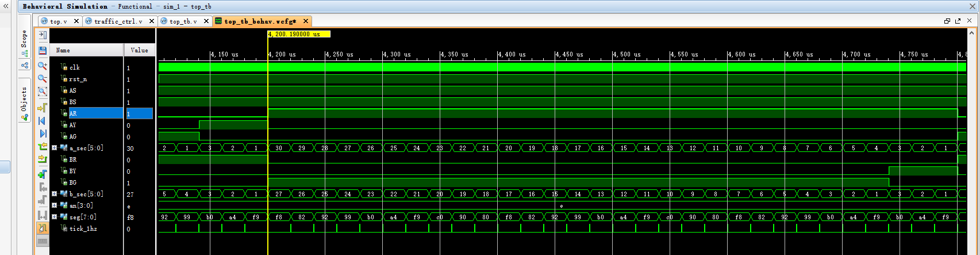Click the Next Transition icon

(43, 159)
